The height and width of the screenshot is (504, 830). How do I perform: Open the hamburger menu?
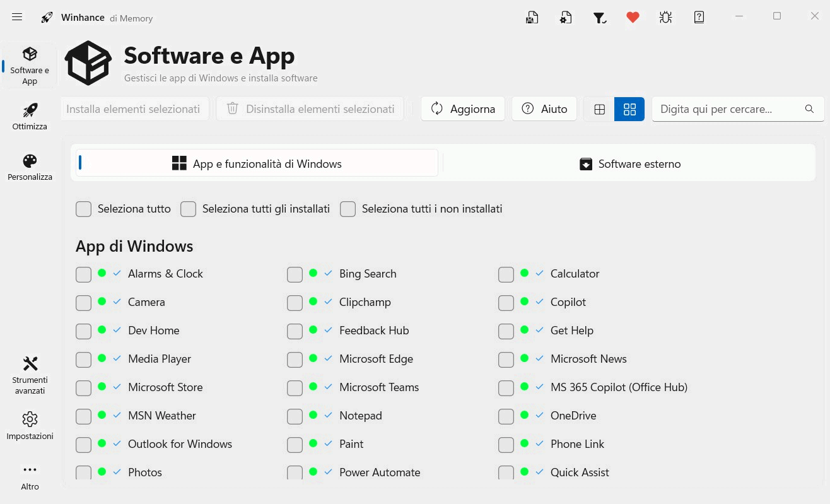pyautogui.click(x=16, y=17)
